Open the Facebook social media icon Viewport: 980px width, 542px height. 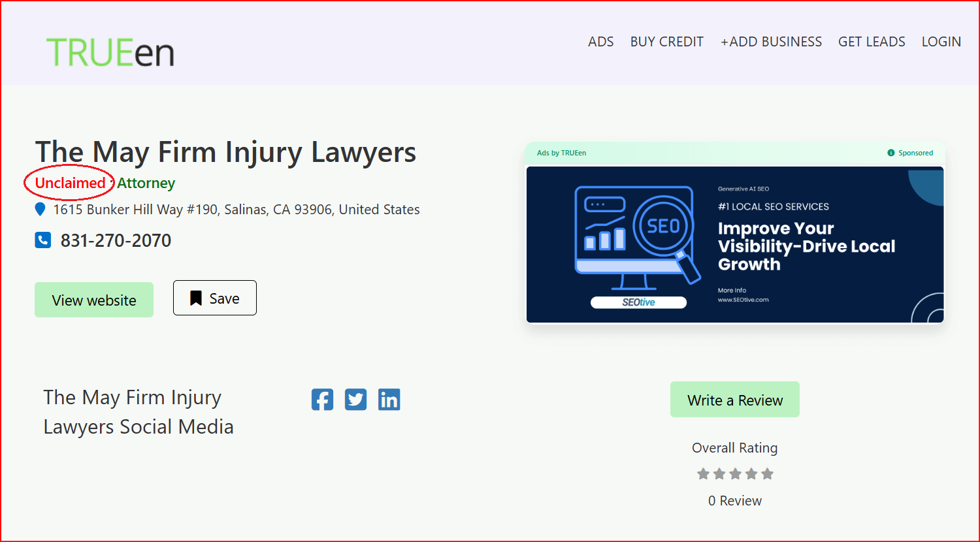tap(322, 400)
